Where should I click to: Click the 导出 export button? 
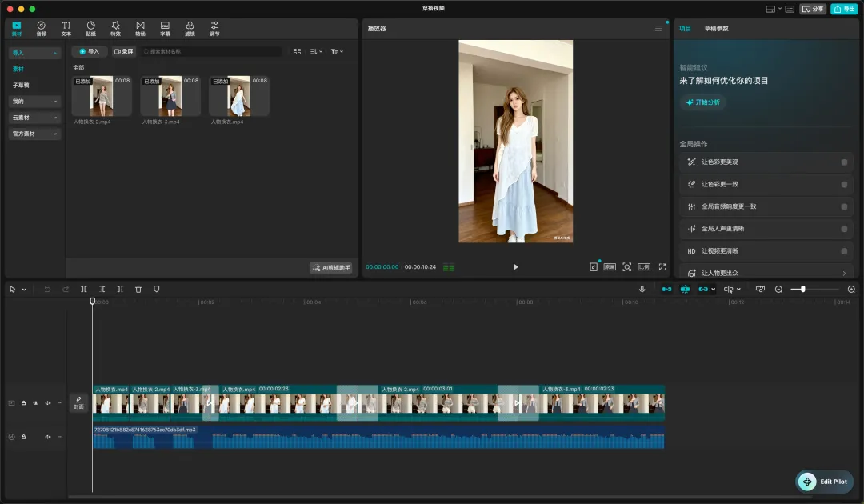843,9
